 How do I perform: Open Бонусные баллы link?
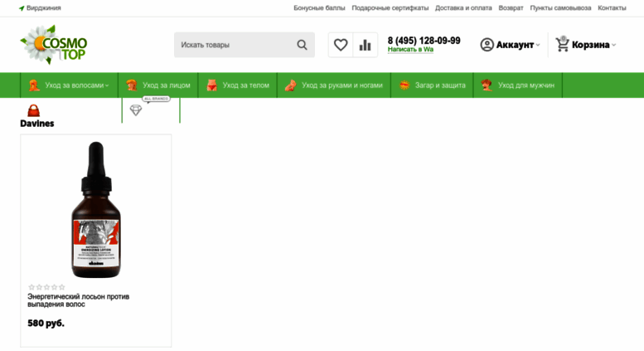point(319,7)
